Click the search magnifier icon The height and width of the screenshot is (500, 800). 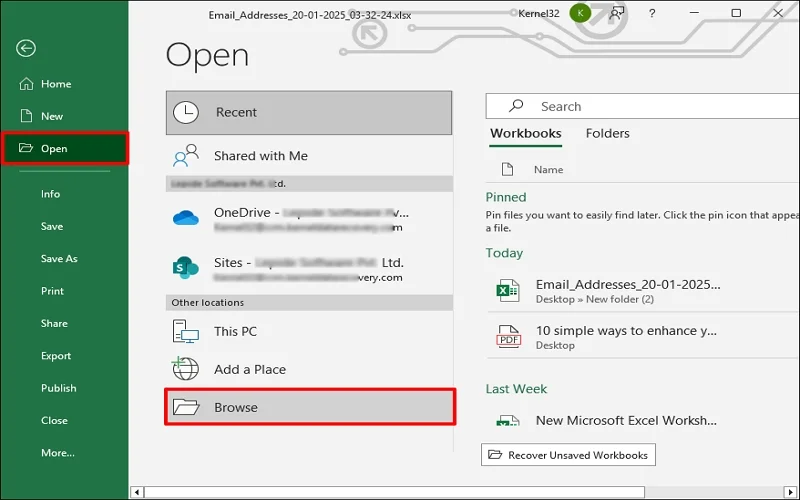(516, 106)
